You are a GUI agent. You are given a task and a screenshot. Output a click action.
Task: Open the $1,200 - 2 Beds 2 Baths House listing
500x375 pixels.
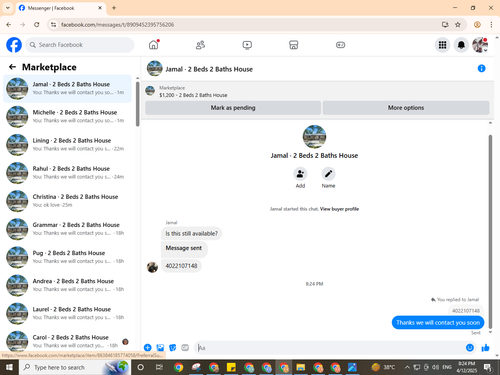[193, 95]
